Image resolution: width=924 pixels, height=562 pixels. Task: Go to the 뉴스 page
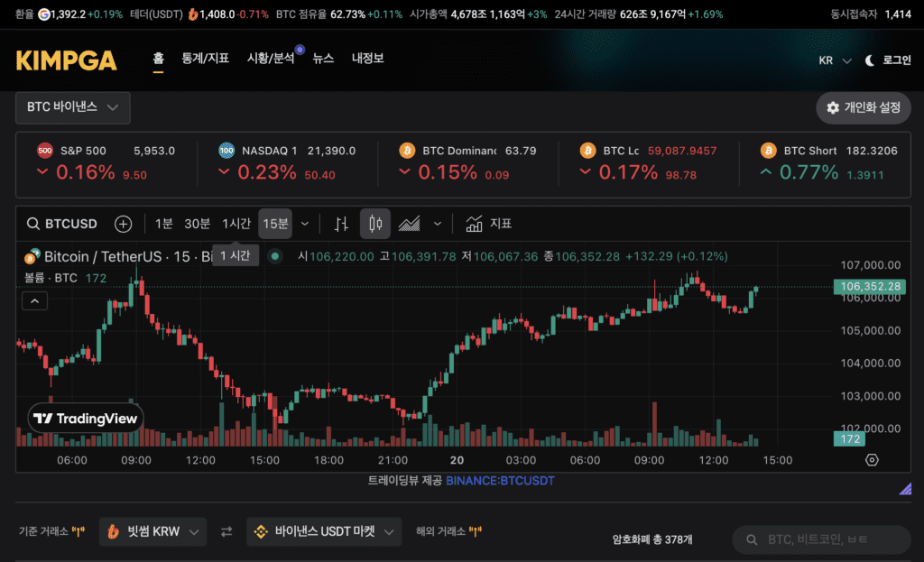[x=323, y=59]
